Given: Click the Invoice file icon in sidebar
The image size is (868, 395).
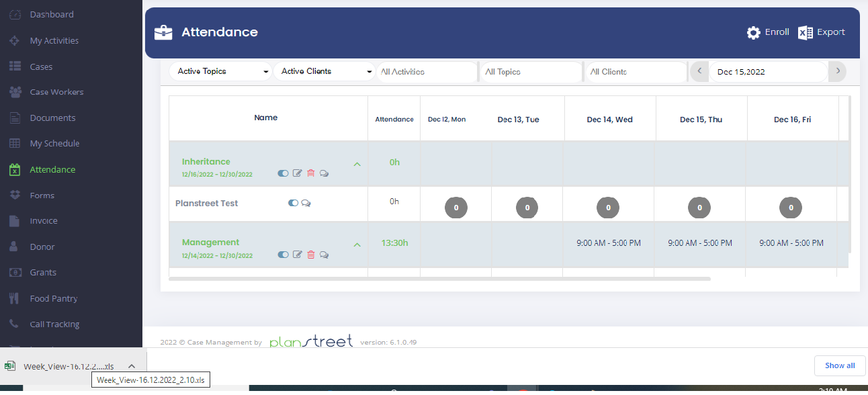Looking at the screenshot, I should tap(15, 220).
